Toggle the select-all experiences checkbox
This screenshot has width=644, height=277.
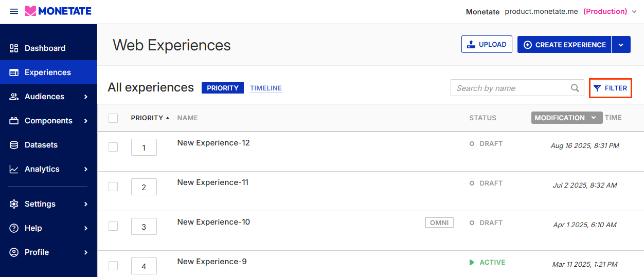click(113, 118)
